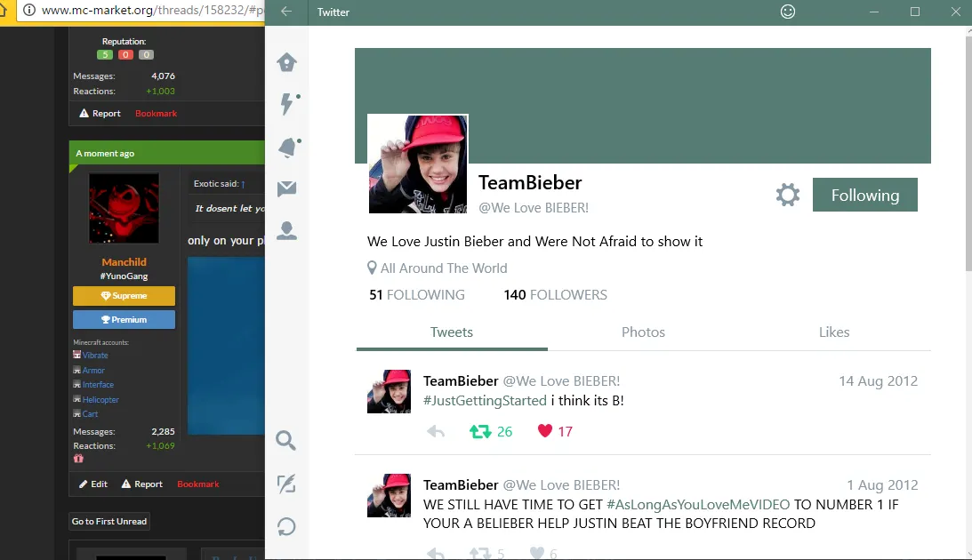Go back using Twitter window arrow
This screenshot has height=560, width=972.
tap(286, 12)
